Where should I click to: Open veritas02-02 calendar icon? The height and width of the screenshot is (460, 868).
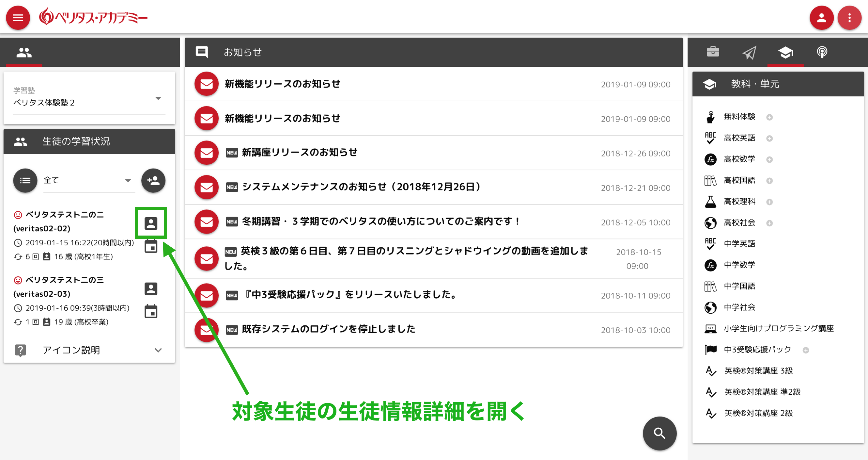point(151,246)
